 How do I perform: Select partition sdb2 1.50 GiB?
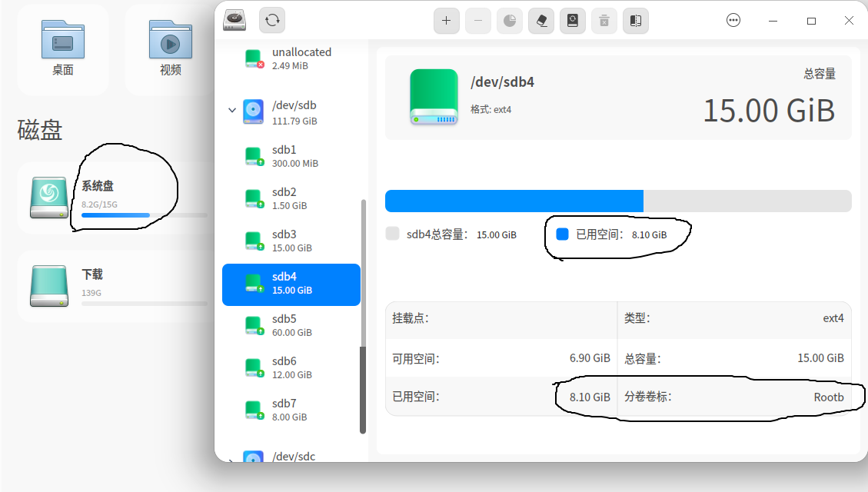coord(291,198)
